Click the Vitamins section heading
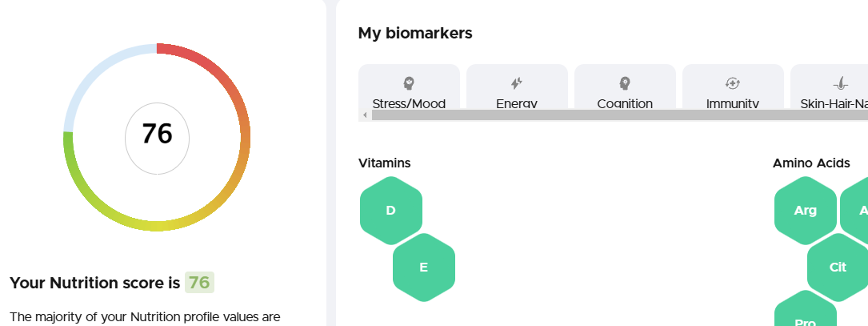 tap(385, 163)
